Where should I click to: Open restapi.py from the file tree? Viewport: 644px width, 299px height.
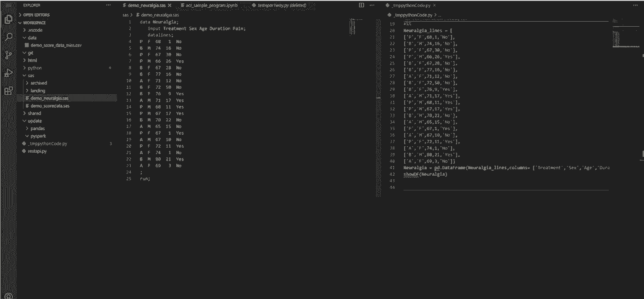click(37, 151)
